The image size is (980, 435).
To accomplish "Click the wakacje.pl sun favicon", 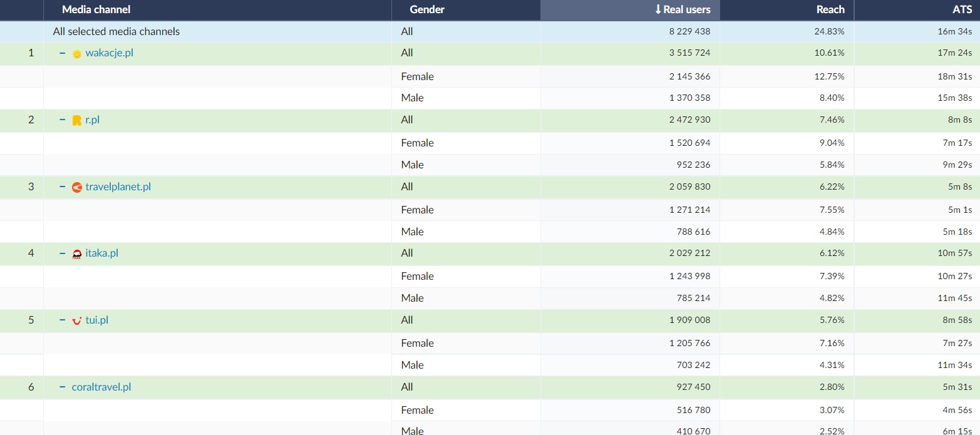I will [x=77, y=54].
